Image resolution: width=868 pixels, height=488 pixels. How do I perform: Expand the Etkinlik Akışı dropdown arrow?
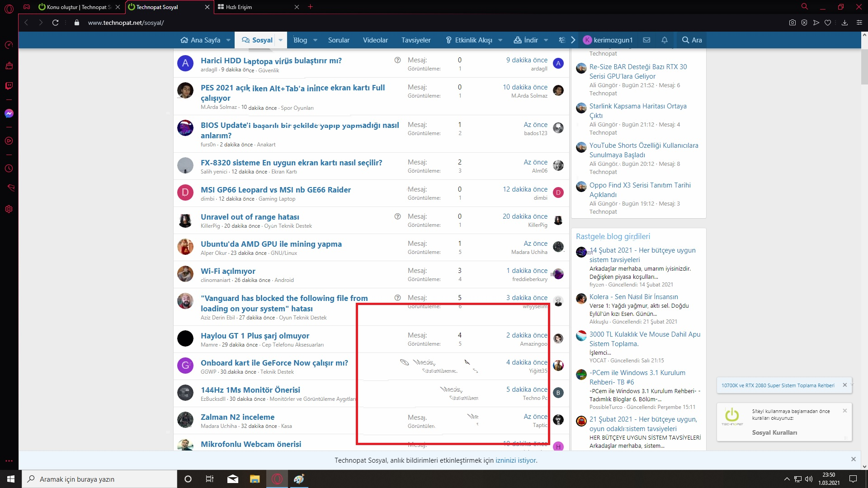pos(500,40)
